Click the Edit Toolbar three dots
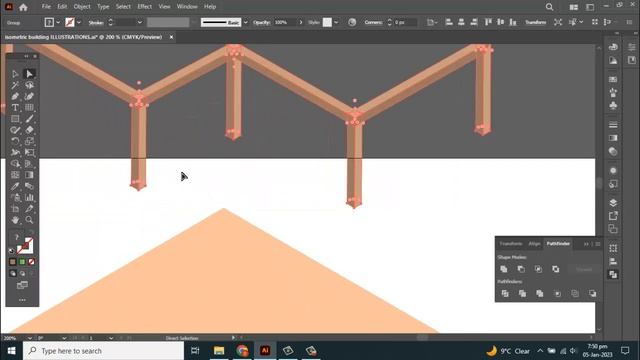Screen dimensions: 640x360 coord(22,300)
